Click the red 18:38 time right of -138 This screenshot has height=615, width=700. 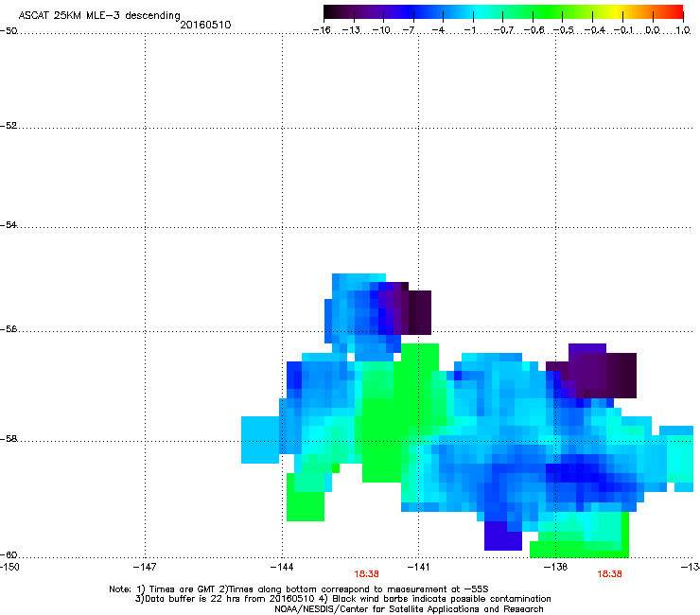point(609,574)
